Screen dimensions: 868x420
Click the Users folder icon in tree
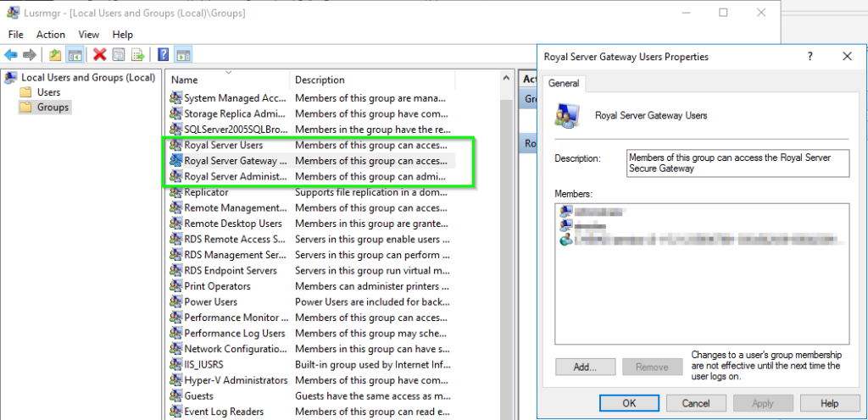click(25, 92)
